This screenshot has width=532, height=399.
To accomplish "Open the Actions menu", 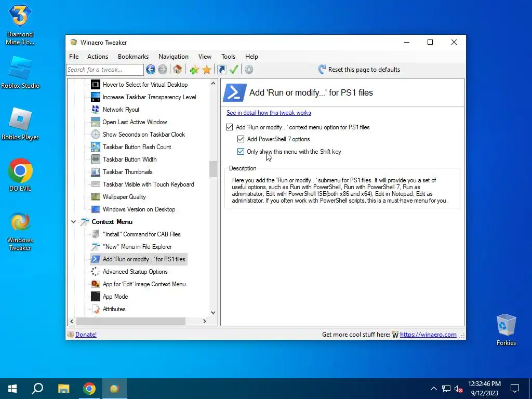I will (98, 57).
